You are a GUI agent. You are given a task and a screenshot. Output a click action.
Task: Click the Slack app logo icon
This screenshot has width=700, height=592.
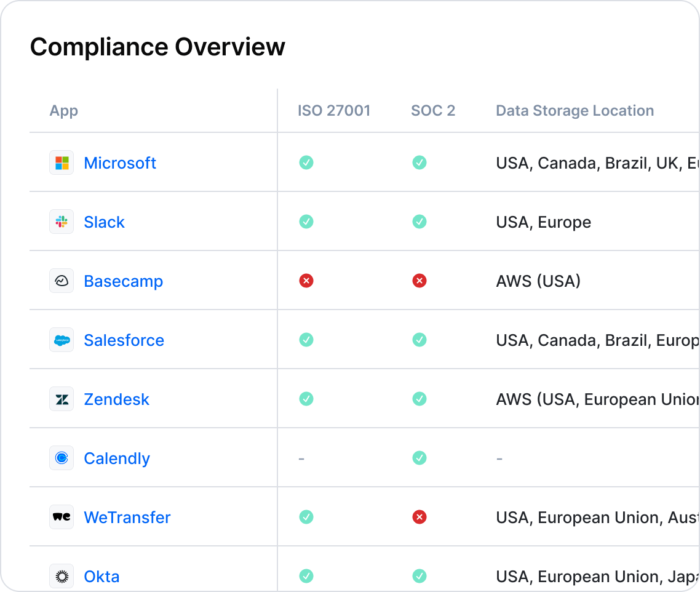tap(62, 222)
